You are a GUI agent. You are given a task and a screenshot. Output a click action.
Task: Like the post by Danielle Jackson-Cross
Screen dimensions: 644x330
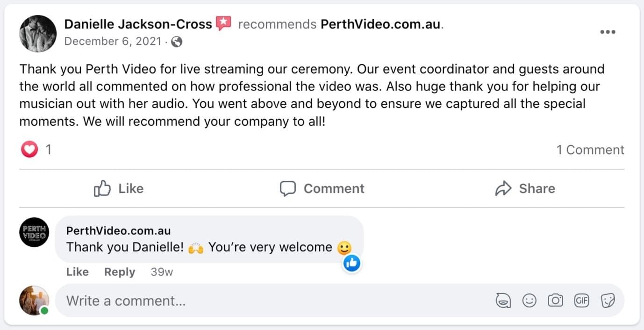(119, 188)
